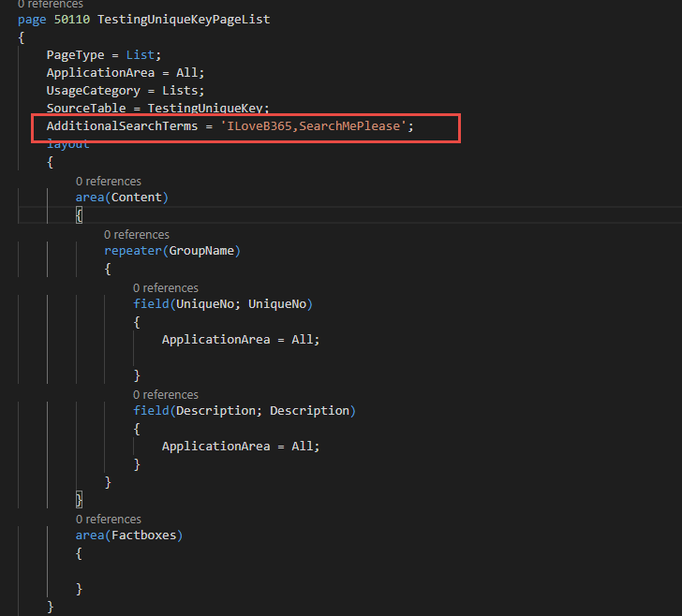
Task: Click the '0 references' CodeLens above area(Content)
Action: coord(108,181)
